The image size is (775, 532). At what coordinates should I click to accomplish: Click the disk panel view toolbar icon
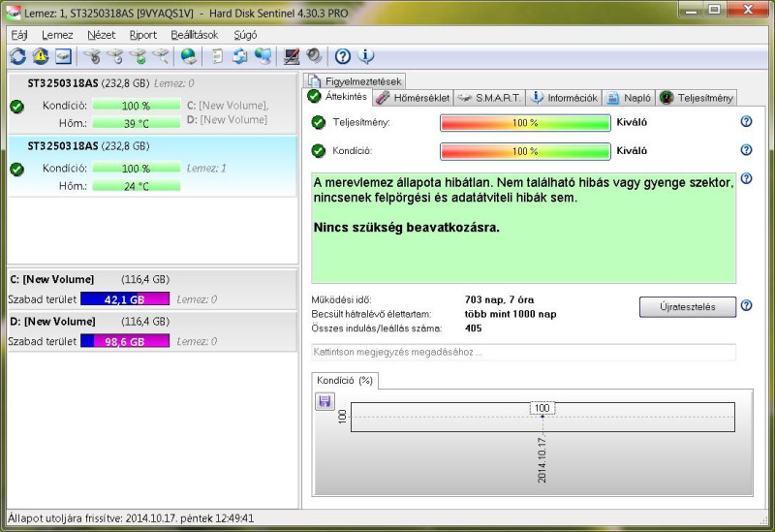coord(63,56)
